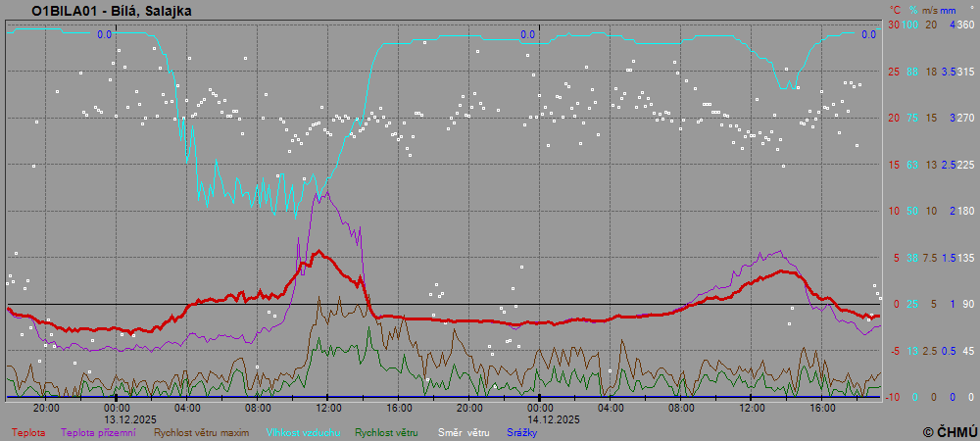Select the green Rychlost větru legend label

tap(387, 431)
